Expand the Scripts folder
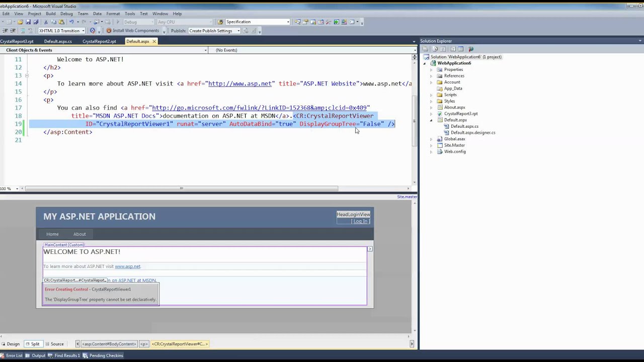The image size is (644, 362). click(431, 95)
